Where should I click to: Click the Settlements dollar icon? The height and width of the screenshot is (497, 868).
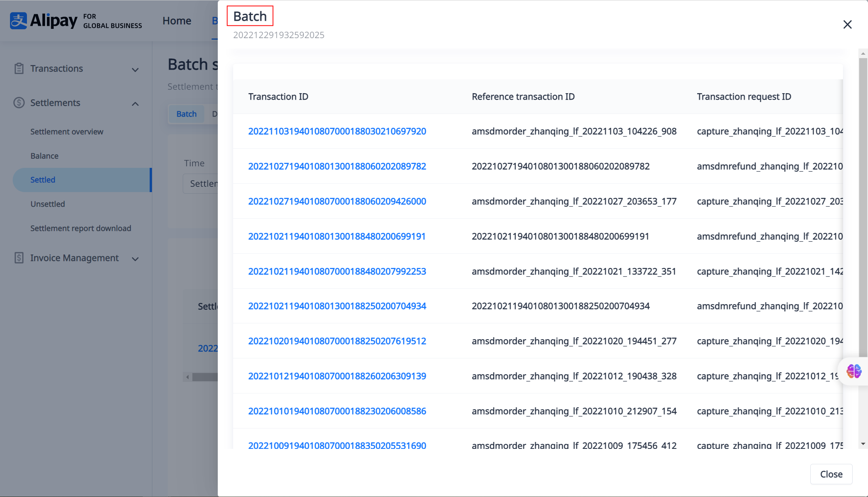click(x=19, y=103)
